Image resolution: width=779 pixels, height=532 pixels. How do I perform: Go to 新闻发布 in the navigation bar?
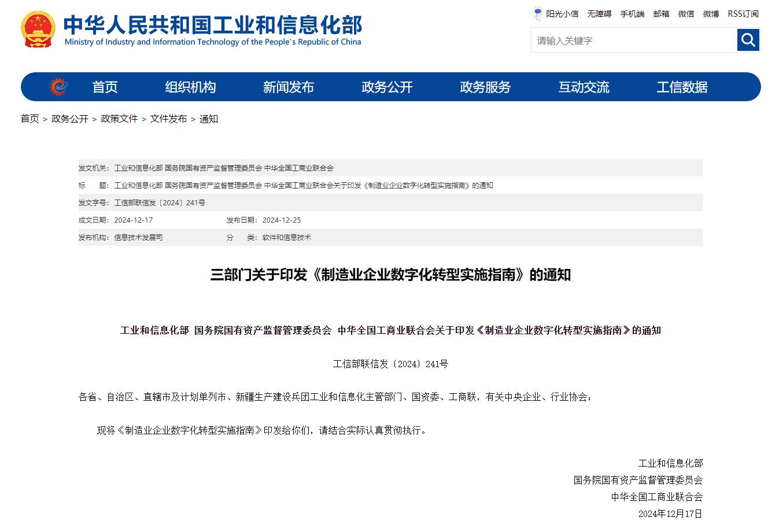(x=289, y=87)
